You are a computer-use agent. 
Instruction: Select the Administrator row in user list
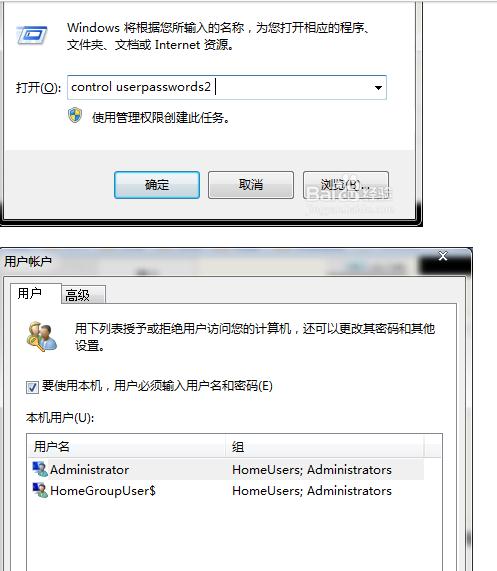(227, 469)
